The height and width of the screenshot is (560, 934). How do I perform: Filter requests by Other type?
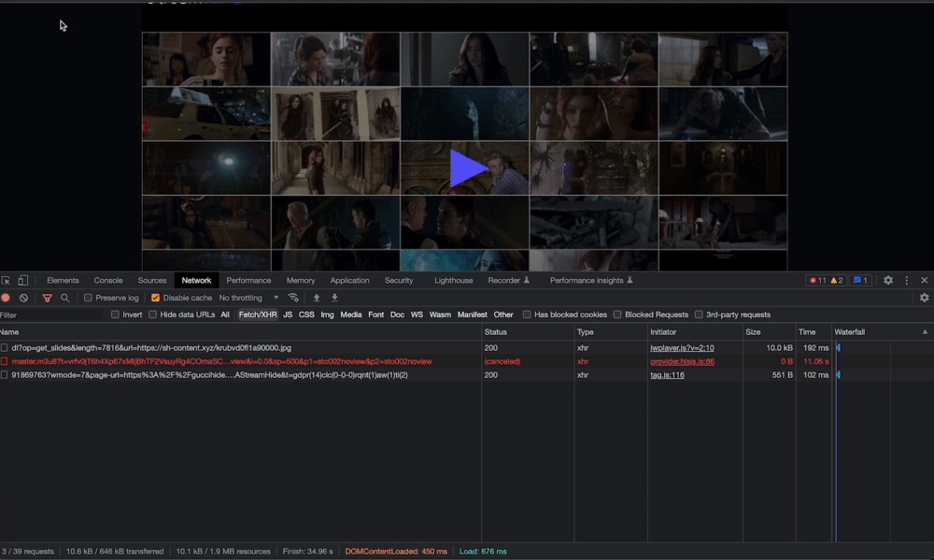[x=503, y=315]
